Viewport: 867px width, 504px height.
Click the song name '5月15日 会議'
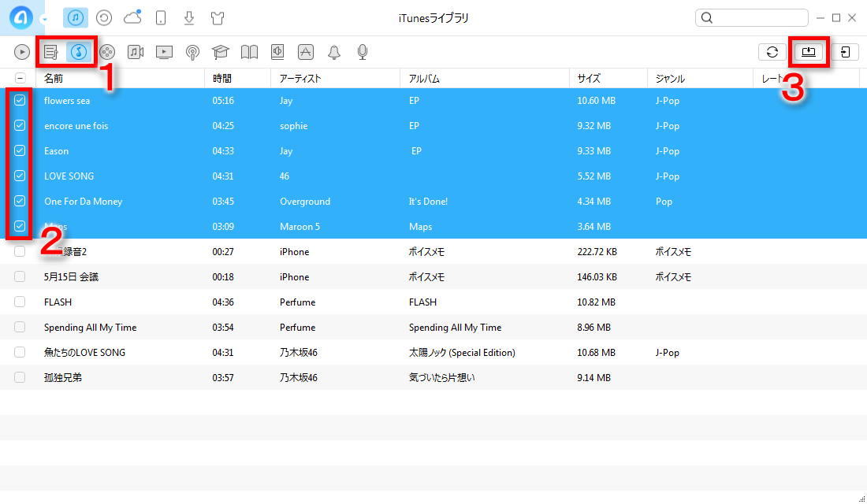click(71, 277)
